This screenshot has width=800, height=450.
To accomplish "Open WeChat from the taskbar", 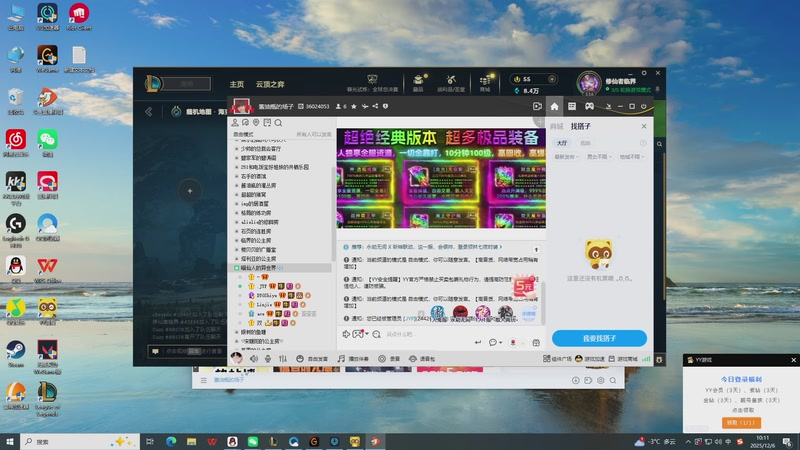I will pos(253,441).
